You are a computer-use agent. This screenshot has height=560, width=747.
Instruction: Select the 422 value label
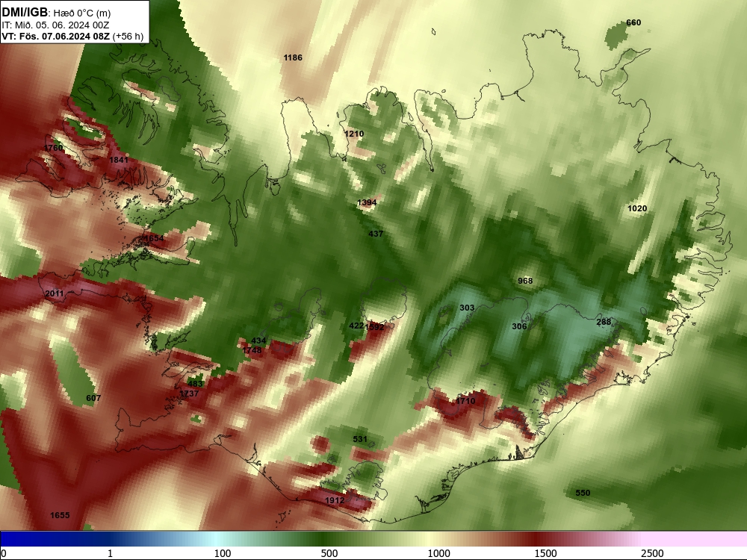click(x=356, y=326)
